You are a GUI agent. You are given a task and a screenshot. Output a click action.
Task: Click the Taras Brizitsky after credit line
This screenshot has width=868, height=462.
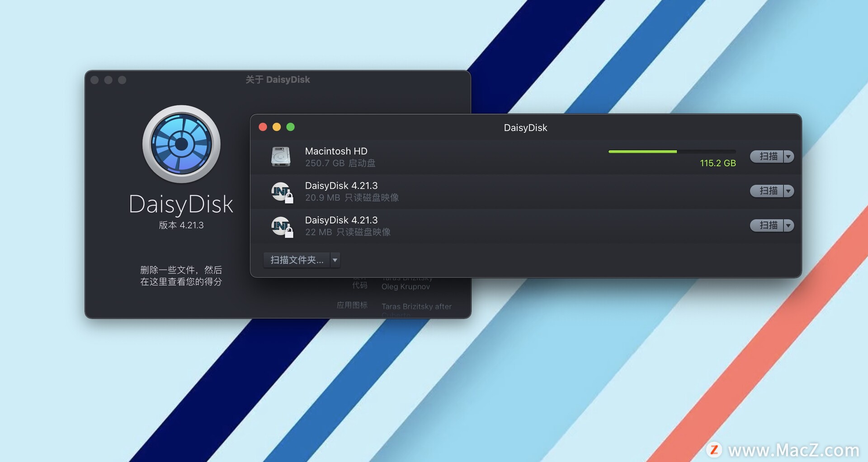pyautogui.click(x=416, y=306)
